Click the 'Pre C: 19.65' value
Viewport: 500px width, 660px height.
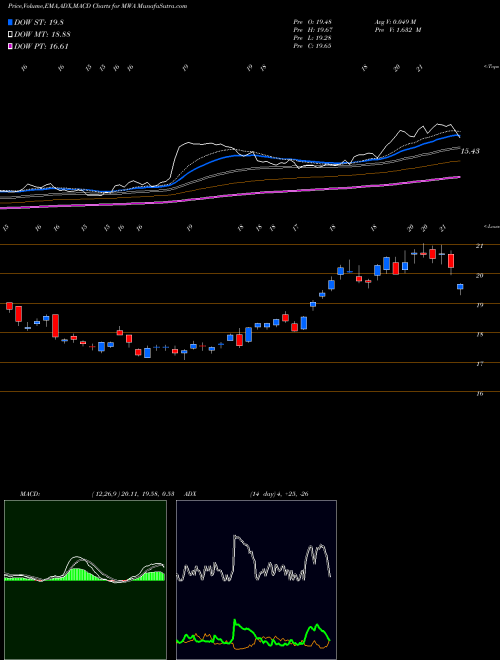[312, 46]
